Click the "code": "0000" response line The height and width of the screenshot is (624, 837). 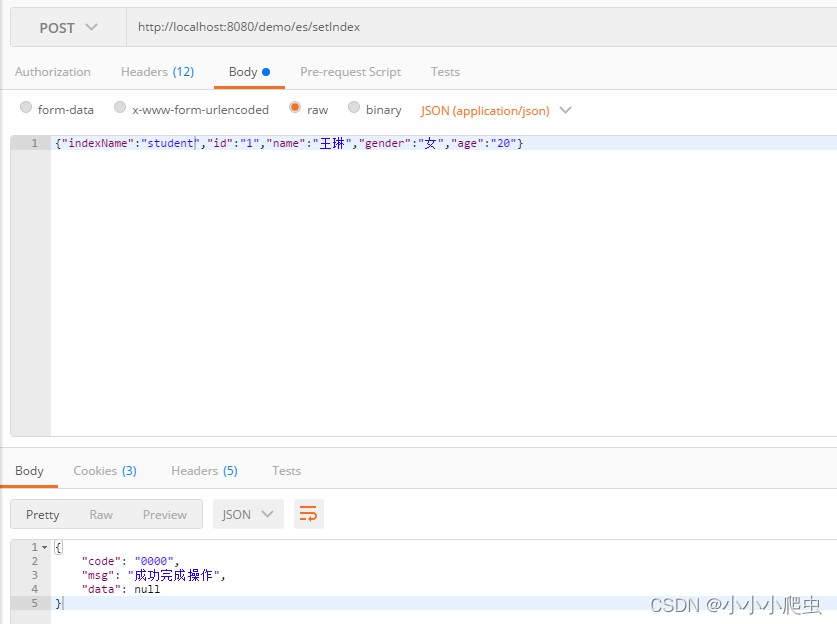[x=130, y=561]
